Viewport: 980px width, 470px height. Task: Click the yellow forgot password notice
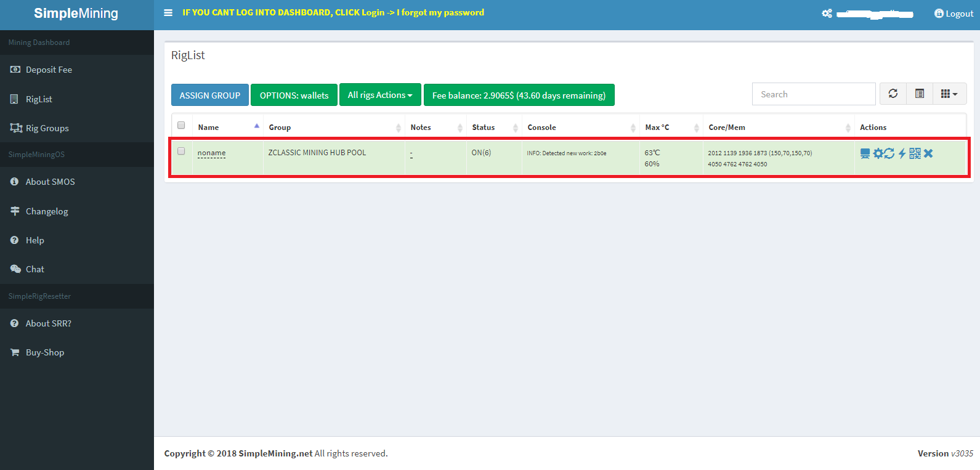click(333, 12)
